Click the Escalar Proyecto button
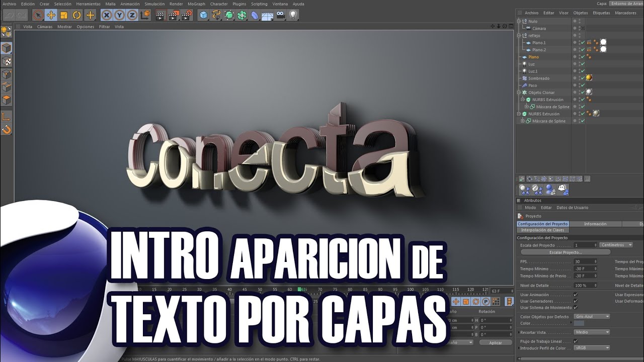 click(x=566, y=252)
